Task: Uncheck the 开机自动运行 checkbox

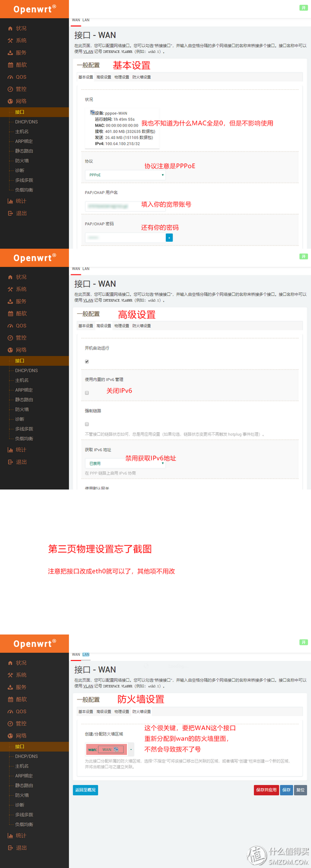Action: click(x=87, y=362)
